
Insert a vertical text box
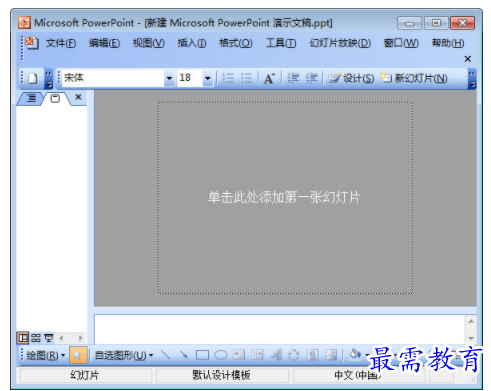pyautogui.click(x=257, y=355)
